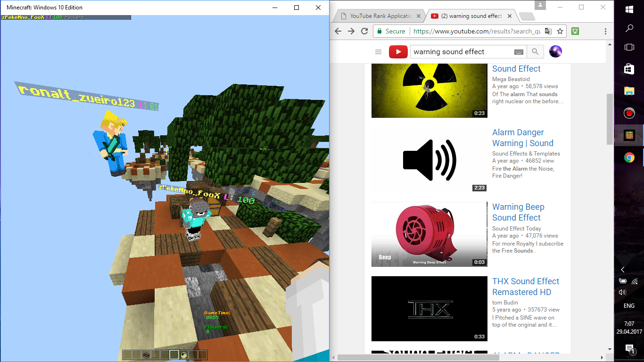Open a new Chrome tab
The height and width of the screenshot is (362, 644).
[x=526, y=16]
